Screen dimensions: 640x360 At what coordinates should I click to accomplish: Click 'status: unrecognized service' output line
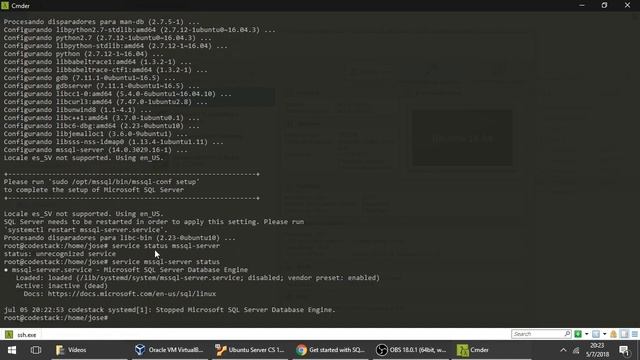click(60, 254)
